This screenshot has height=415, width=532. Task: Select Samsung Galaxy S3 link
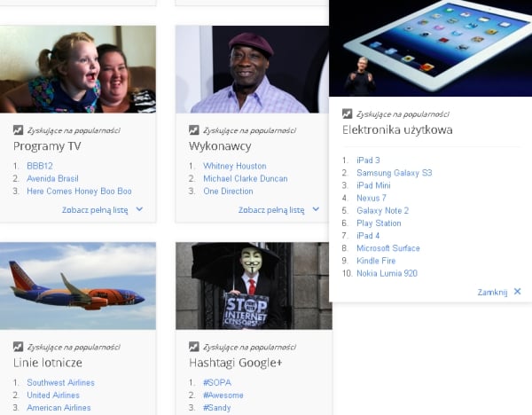(395, 173)
